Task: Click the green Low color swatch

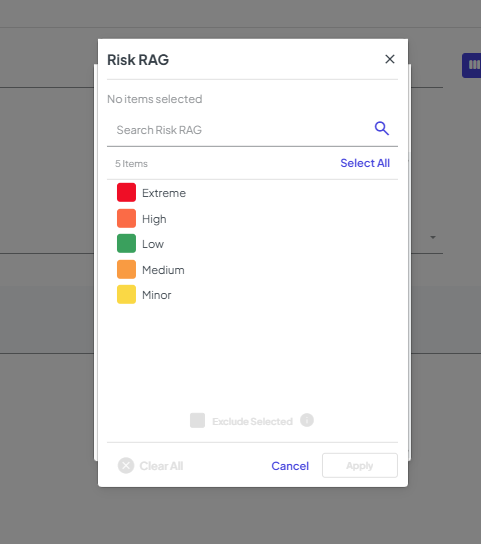Action: click(x=126, y=244)
